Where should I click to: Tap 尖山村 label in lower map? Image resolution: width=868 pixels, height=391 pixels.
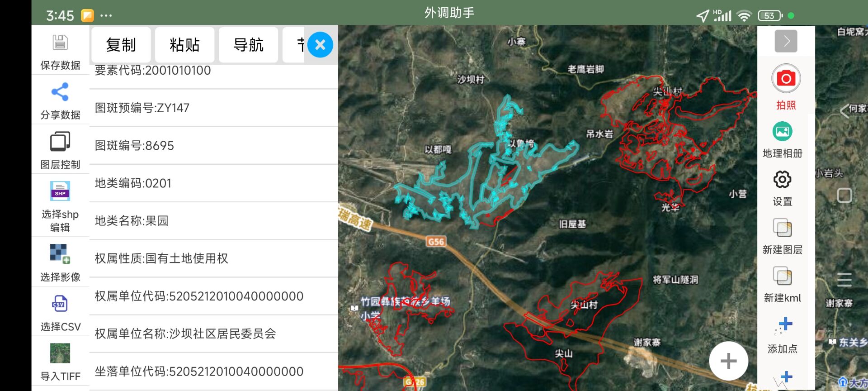point(584,305)
